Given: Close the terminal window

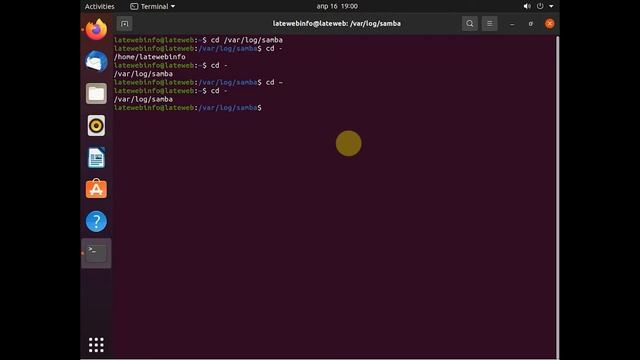Looking at the screenshot, I should (550, 24).
